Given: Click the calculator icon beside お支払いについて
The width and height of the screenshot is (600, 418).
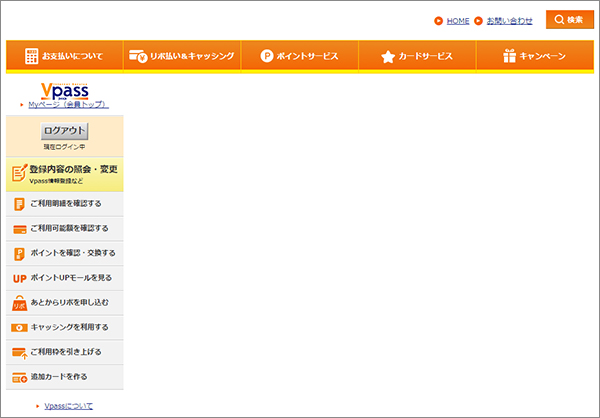Looking at the screenshot, I should click(x=31, y=56).
